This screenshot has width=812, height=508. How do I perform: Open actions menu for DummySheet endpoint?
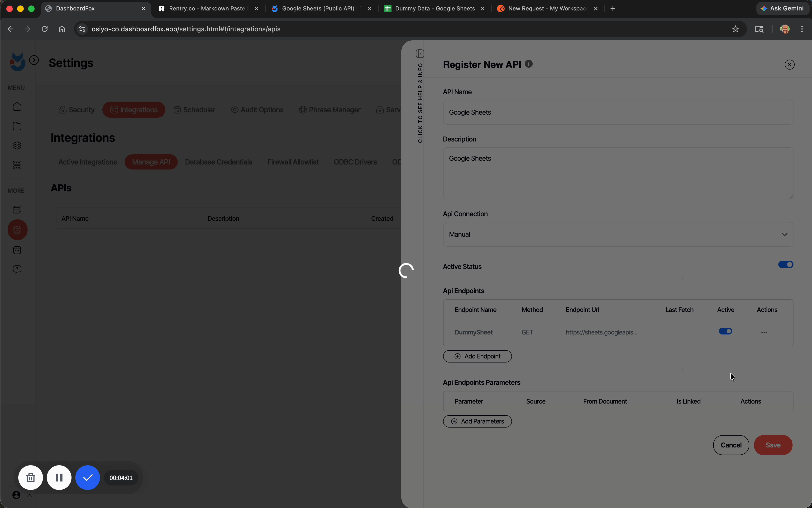(x=764, y=332)
